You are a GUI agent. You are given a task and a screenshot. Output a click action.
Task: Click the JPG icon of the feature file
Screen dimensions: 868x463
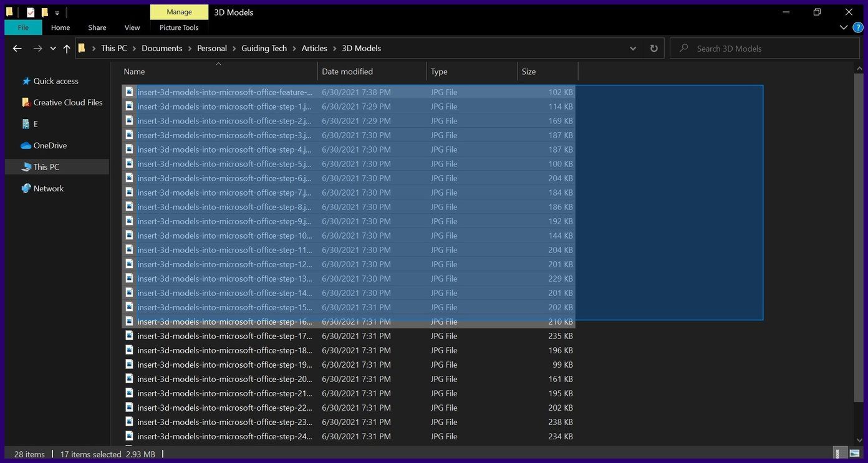(x=129, y=92)
